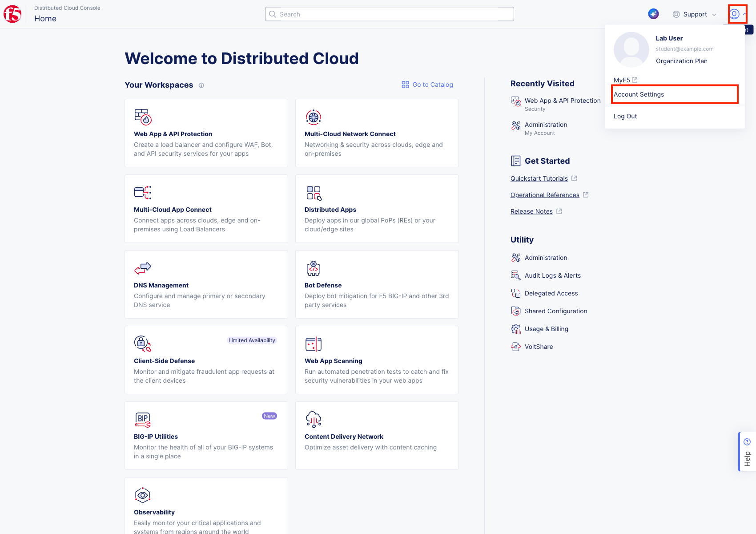Click the Limited Availability badge
The image size is (756, 534).
[x=252, y=340]
